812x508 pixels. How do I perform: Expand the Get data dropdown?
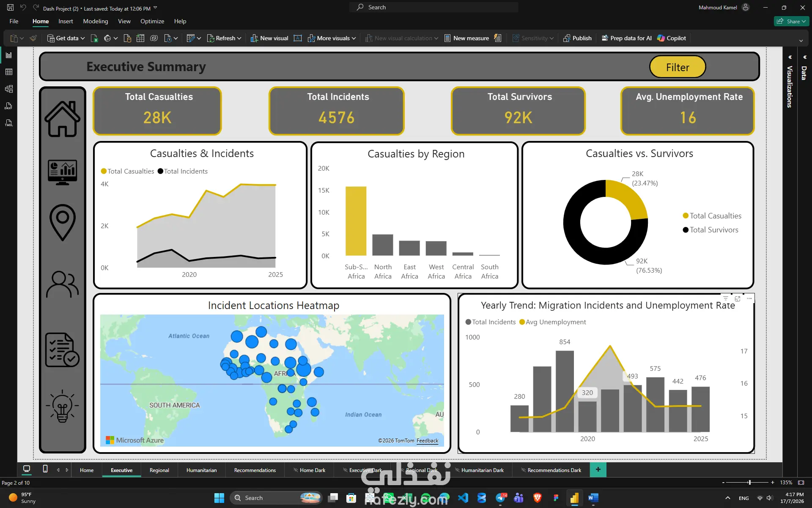[83, 38]
